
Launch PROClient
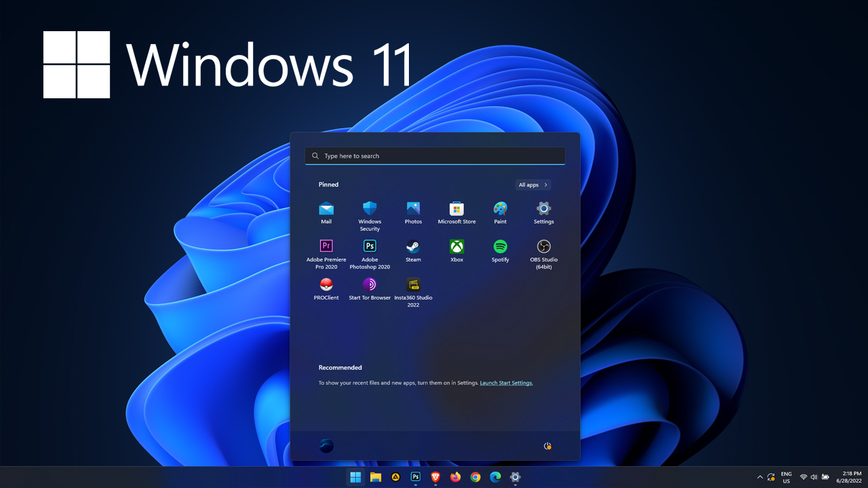pos(326,289)
